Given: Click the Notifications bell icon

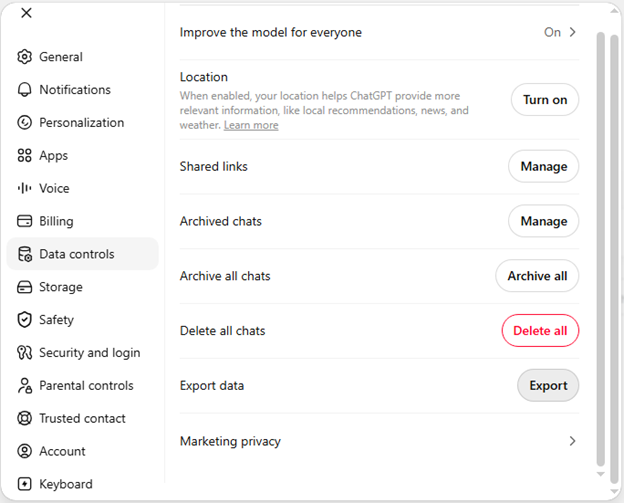Looking at the screenshot, I should tap(24, 90).
